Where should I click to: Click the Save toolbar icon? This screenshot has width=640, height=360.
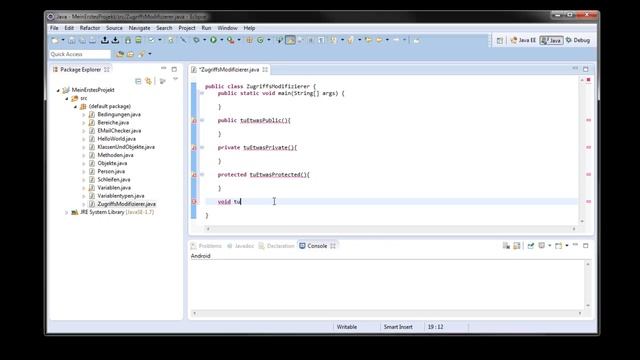[x=72, y=40]
